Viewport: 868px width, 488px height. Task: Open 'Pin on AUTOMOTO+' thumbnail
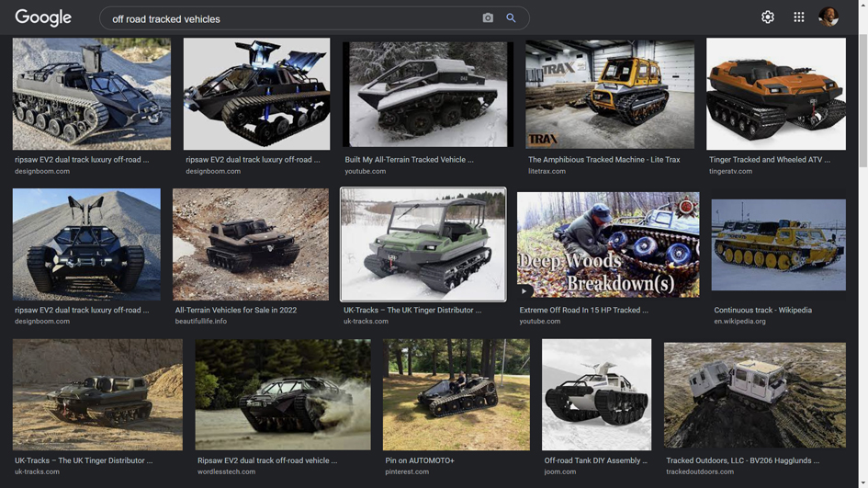pyautogui.click(x=457, y=394)
